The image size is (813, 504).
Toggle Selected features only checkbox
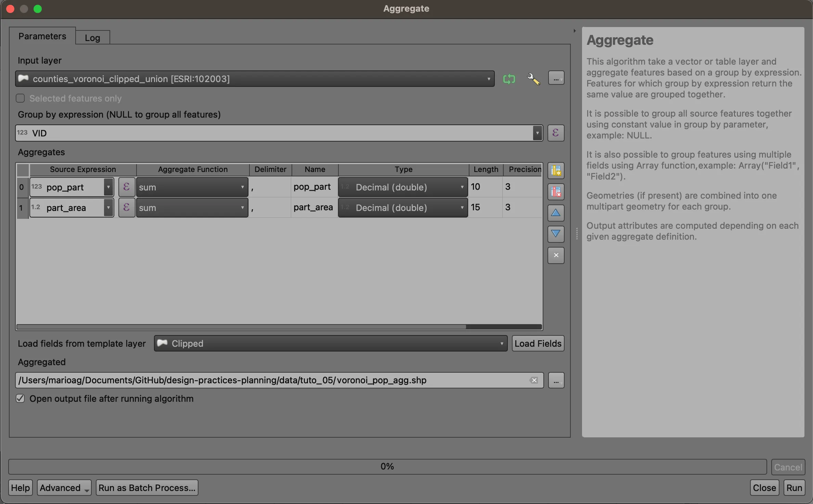(20, 97)
